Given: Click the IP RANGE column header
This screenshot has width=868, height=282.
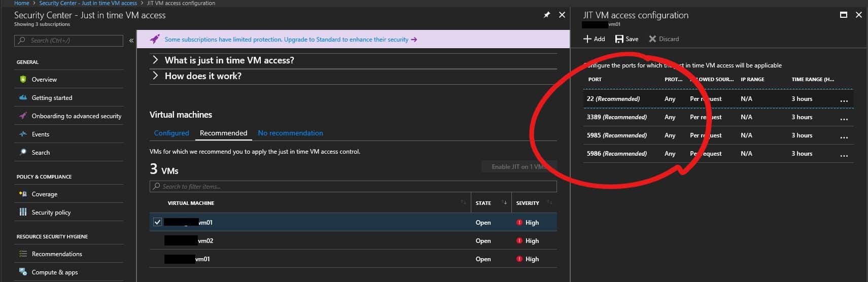Looking at the screenshot, I should coord(752,79).
